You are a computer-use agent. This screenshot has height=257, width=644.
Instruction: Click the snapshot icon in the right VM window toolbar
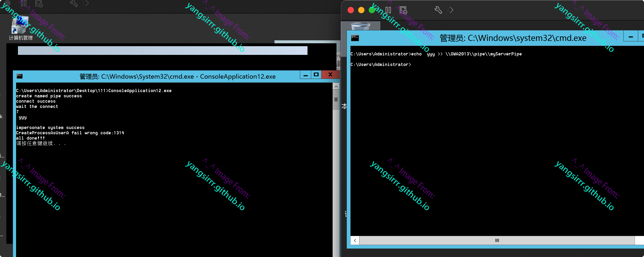click(403, 10)
